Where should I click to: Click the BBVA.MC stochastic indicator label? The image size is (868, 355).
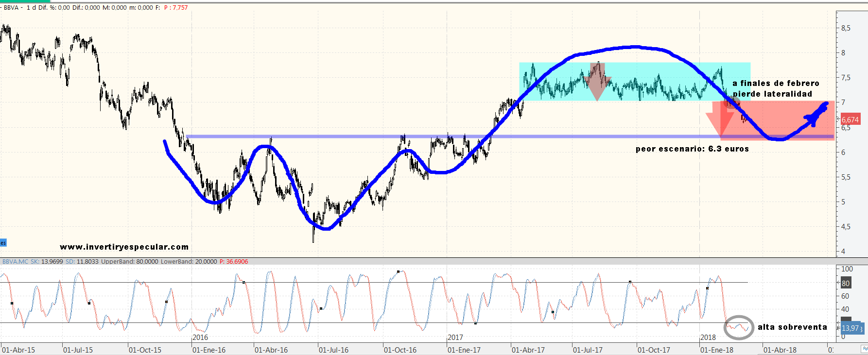(x=16, y=262)
